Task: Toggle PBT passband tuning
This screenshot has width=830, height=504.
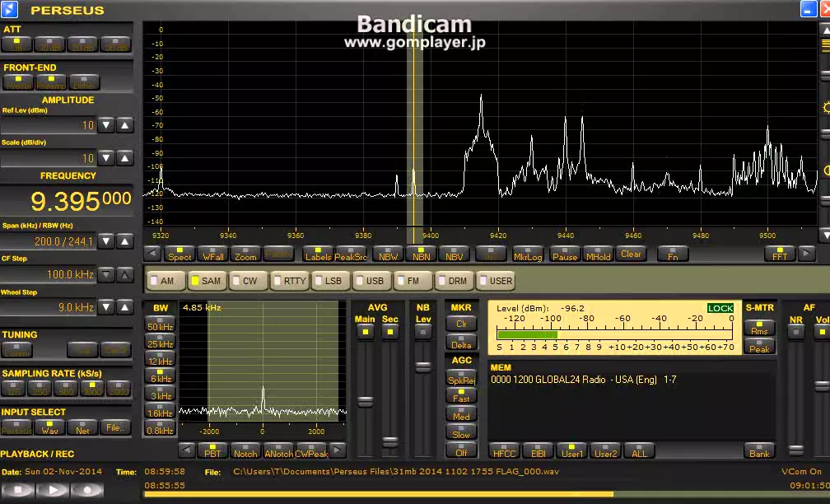Action: point(212,451)
